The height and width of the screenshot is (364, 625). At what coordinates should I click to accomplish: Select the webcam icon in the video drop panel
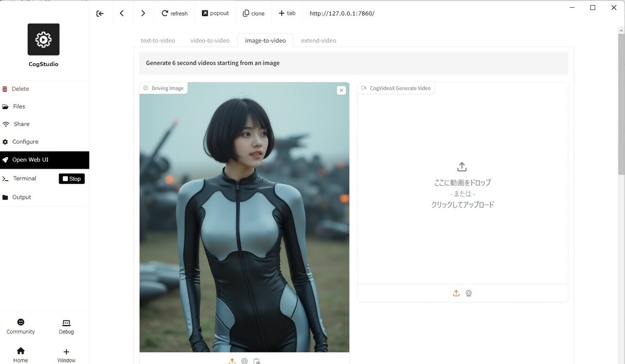[468, 293]
